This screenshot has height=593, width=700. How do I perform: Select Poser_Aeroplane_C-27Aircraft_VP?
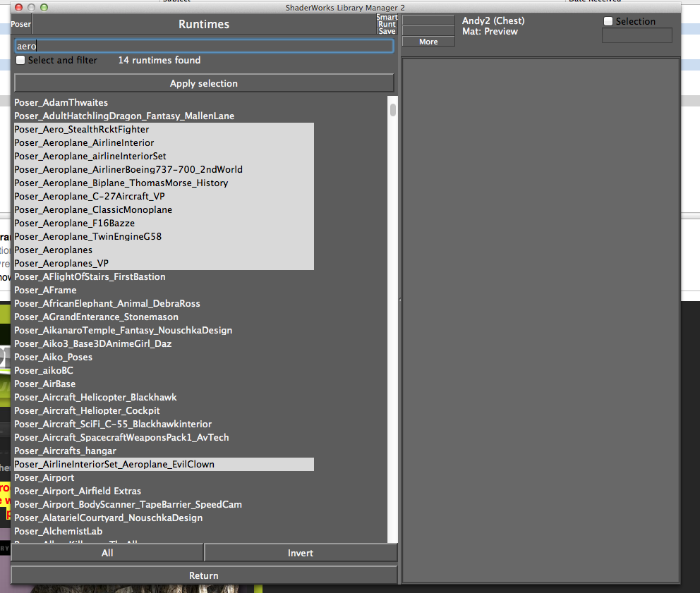(164, 196)
